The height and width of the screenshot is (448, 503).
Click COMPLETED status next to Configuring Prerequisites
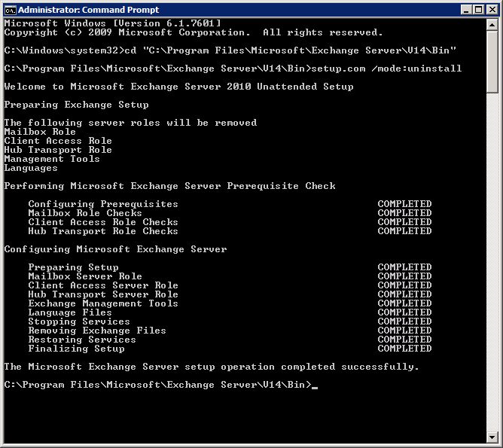[x=404, y=204]
